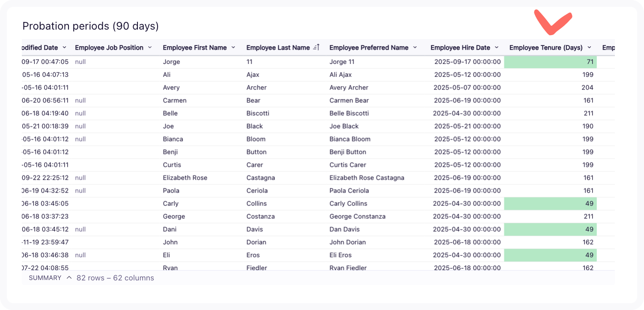This screenshot has width=644, height=310.
Task: Open the Modified Date column menu
Action: 64,48
